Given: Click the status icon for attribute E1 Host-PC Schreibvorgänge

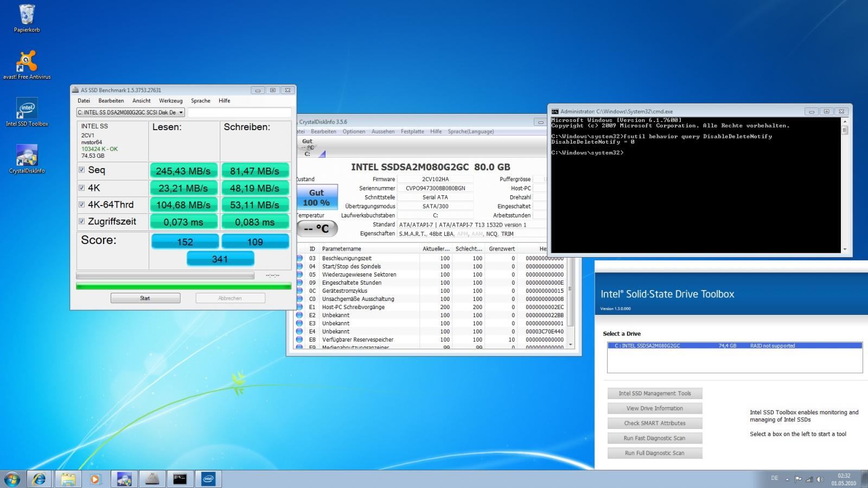Looking at the screenshot, I should pos(299,307).
